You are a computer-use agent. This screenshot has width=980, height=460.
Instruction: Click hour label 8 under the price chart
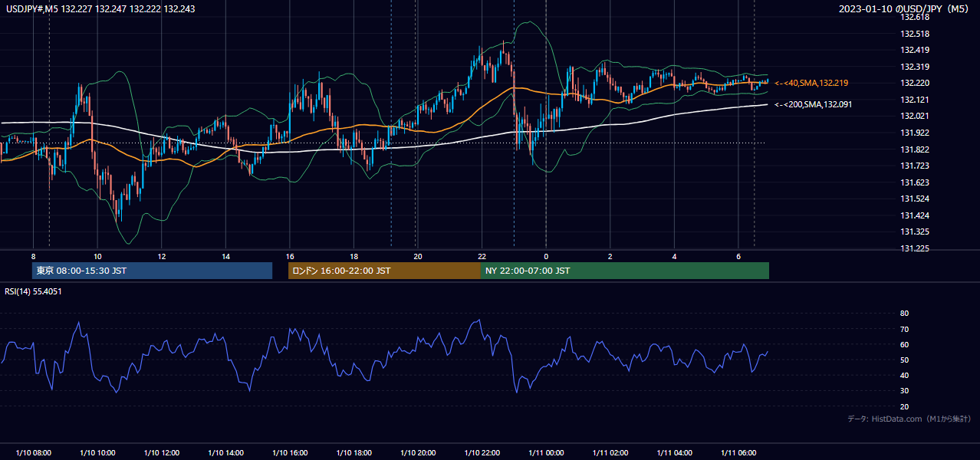[x=33, y=256]
